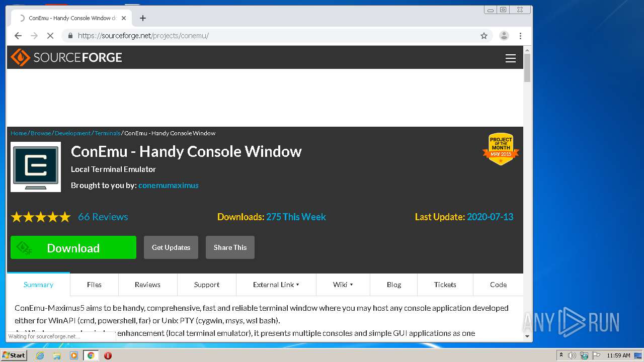
Task: Select the Summary tab
Action: click(x=38, y=285)
